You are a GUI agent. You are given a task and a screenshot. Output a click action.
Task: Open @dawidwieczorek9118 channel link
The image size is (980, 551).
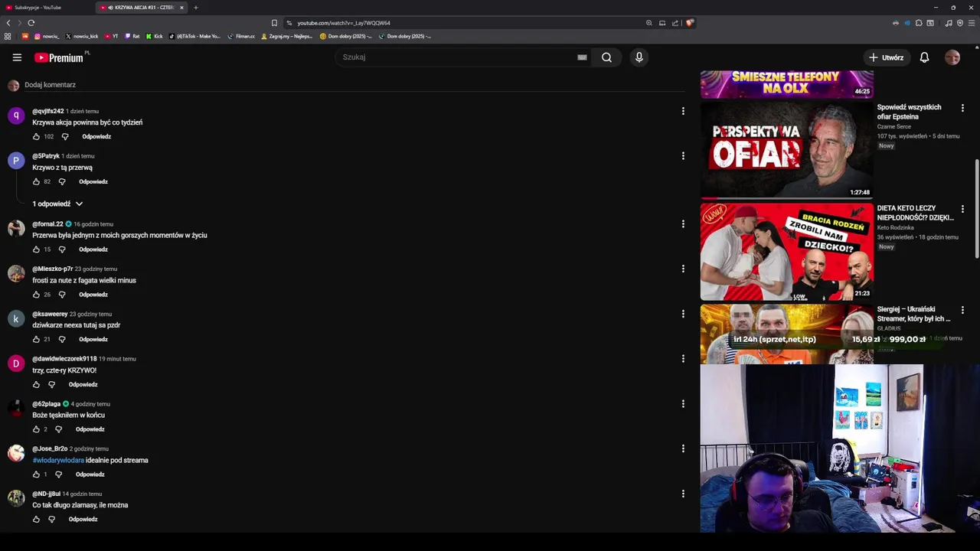coord(64,359)
